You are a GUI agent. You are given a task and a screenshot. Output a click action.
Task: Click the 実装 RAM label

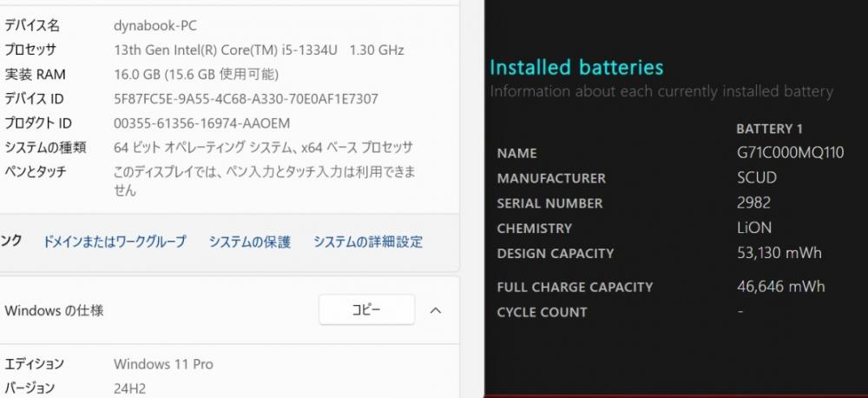35,74
